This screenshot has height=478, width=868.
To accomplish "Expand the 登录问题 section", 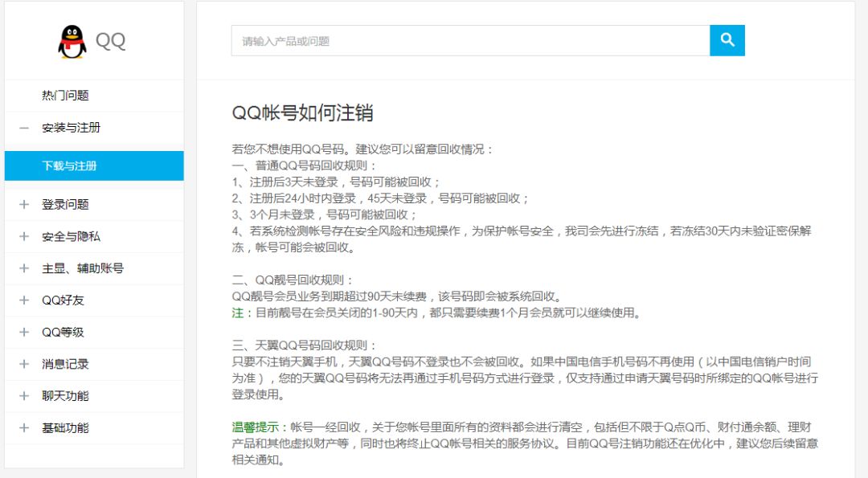I will (x=22, y=203).
